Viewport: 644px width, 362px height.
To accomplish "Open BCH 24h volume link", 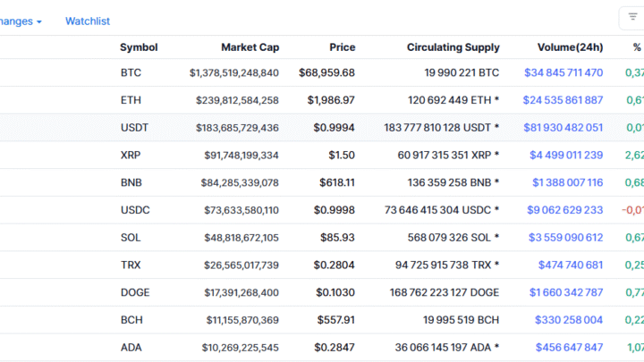I will [x=569, y=320].
